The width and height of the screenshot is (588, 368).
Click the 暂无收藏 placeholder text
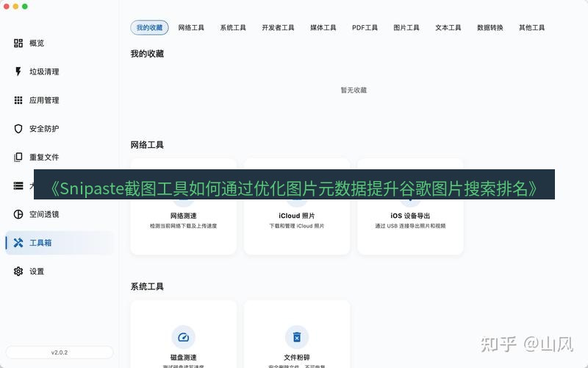pos(354,90)
